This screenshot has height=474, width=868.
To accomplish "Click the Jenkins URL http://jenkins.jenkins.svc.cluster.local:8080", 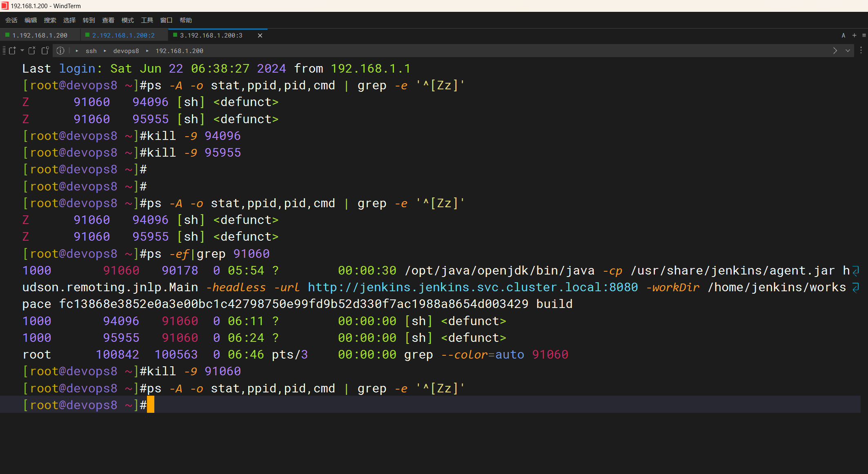I will pyautogui.click(x=473, y=287).
